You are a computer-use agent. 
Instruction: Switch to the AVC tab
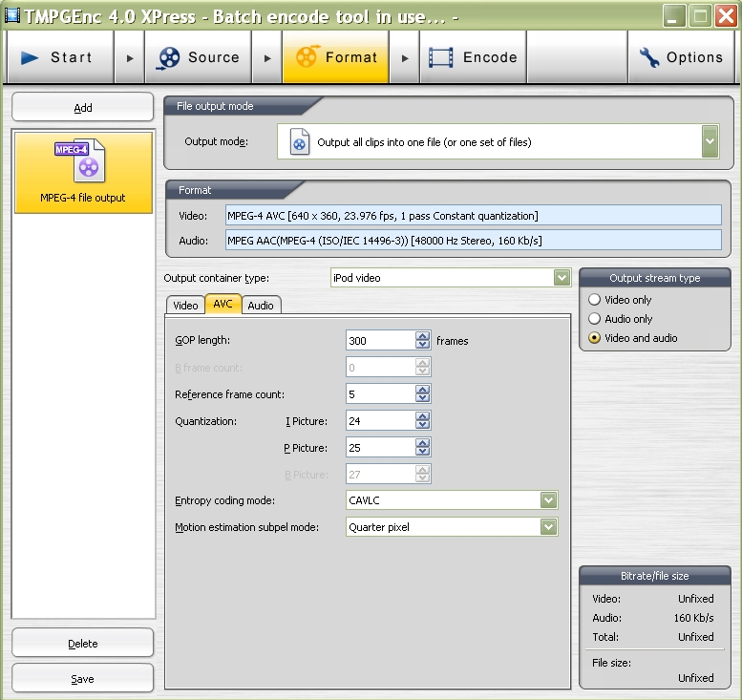pos(223,304)
